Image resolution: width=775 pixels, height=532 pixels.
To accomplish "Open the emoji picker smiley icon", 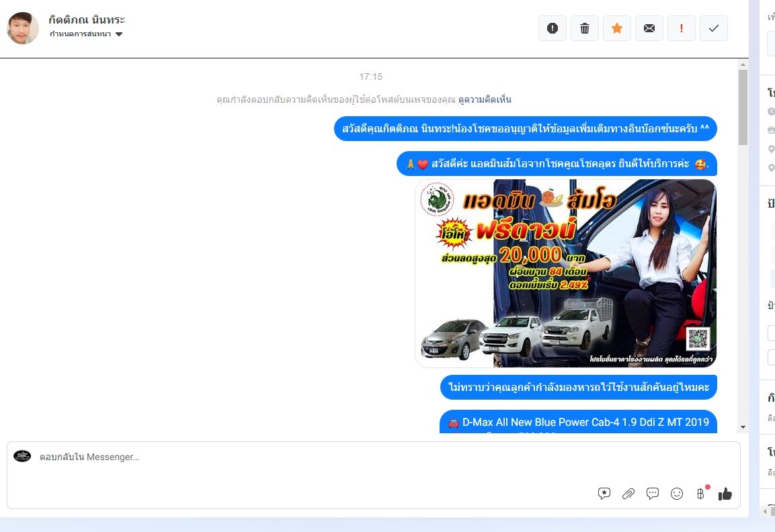I will pos(677,494).
